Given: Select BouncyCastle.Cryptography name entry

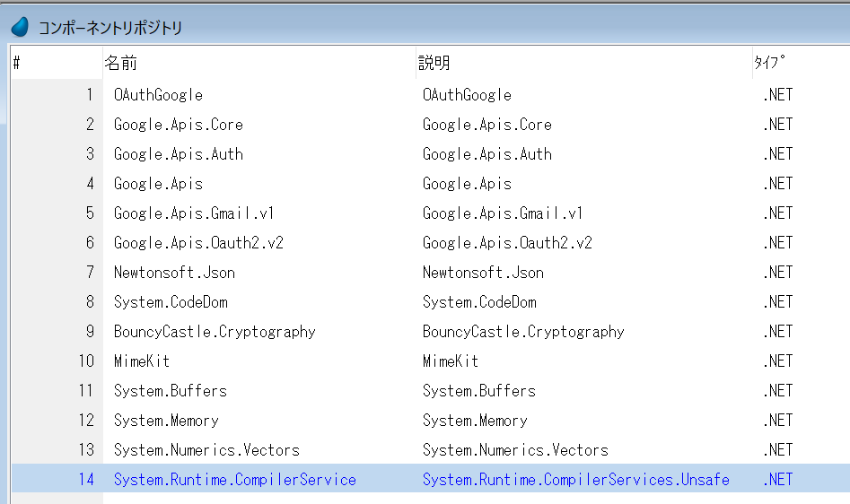Looking at the screenshot, I should click(215, 332).
